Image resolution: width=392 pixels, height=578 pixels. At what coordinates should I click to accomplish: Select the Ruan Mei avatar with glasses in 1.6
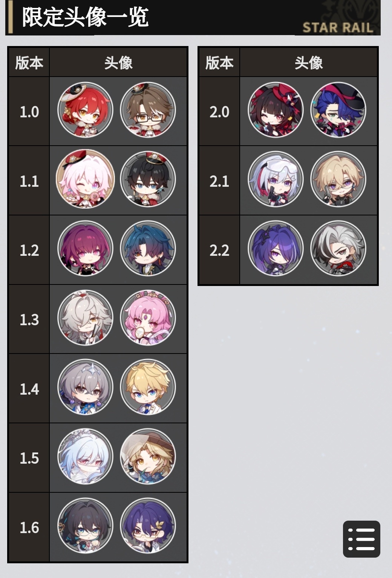(86, 526)
